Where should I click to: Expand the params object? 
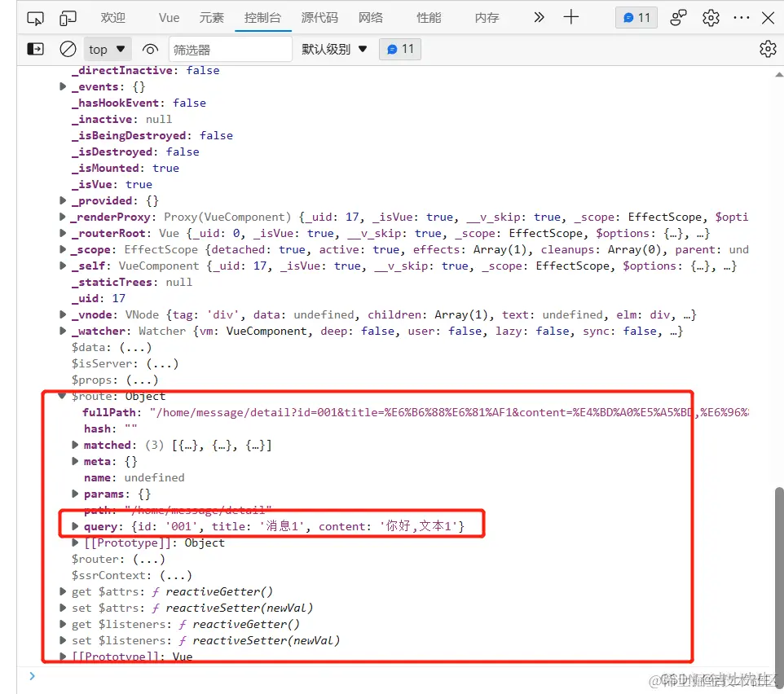[x=75, y=494]
